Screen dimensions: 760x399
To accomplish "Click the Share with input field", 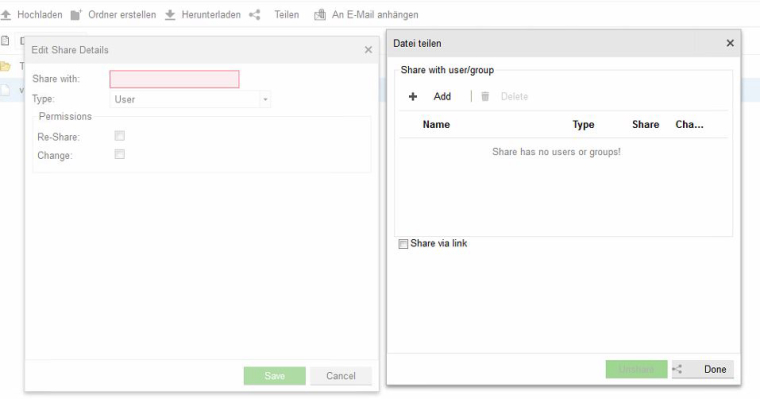I will pyautogui.click(x=174, y=79).
